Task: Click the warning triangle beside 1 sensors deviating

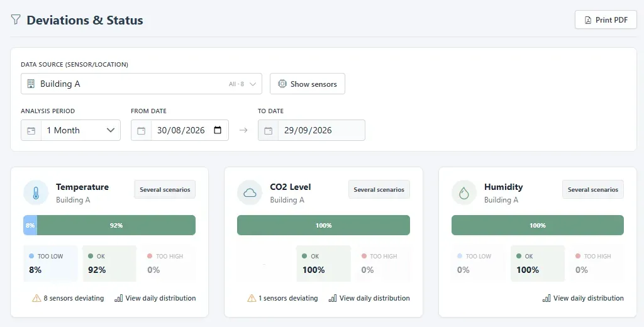Action: (252, 298)
